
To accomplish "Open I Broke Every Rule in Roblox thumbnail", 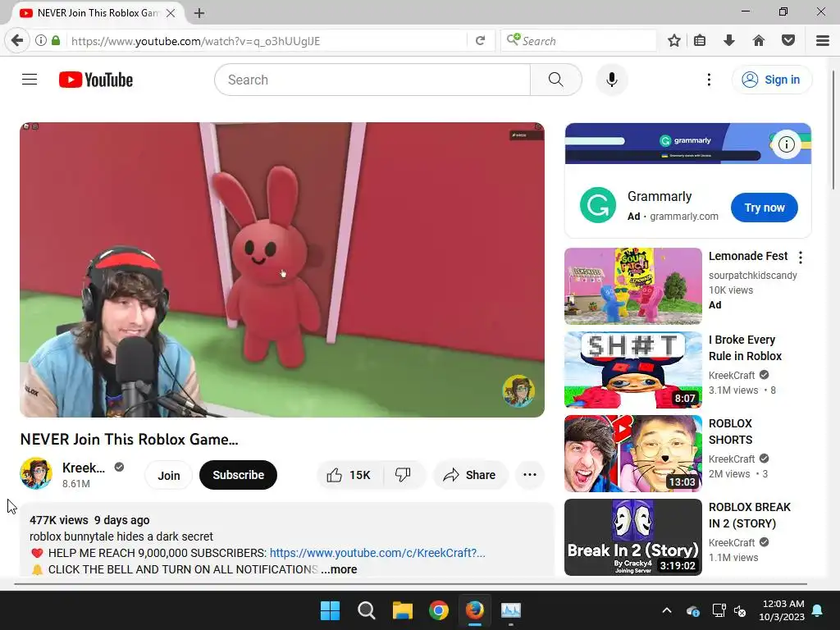I will click(632, 370).
